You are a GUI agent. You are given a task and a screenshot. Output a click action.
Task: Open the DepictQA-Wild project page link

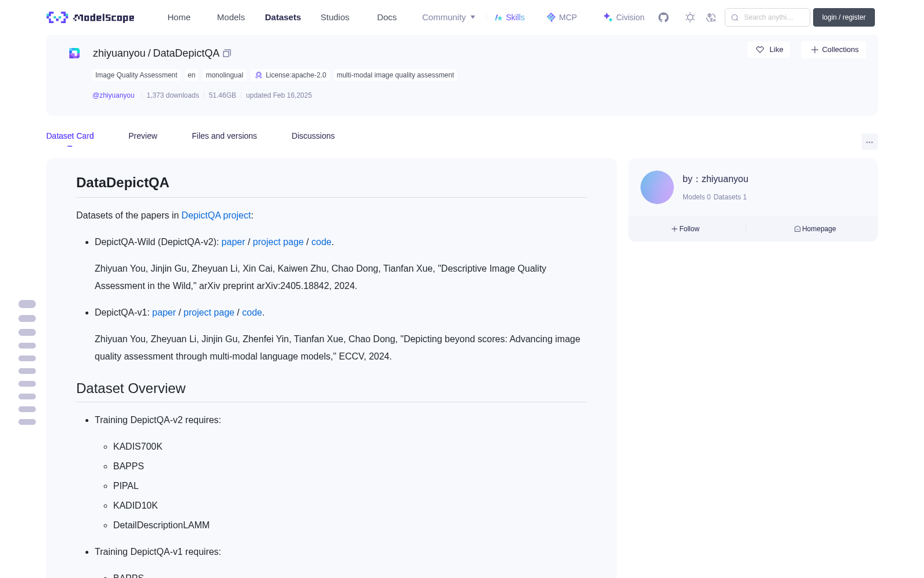click(278, 242)
